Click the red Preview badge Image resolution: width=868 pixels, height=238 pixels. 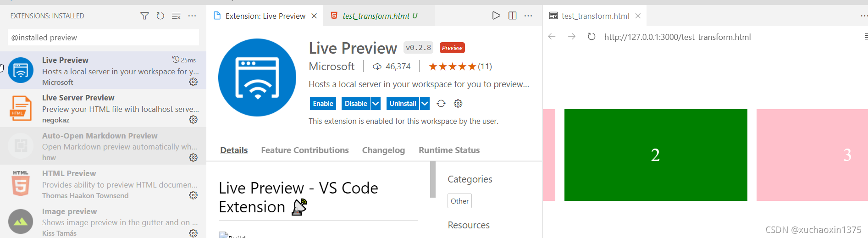452,48
